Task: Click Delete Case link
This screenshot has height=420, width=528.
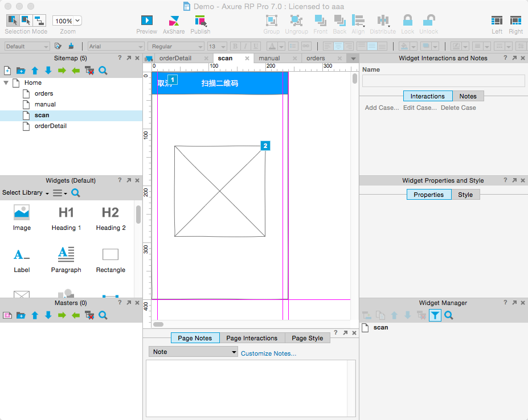Action: coord(459,108)
